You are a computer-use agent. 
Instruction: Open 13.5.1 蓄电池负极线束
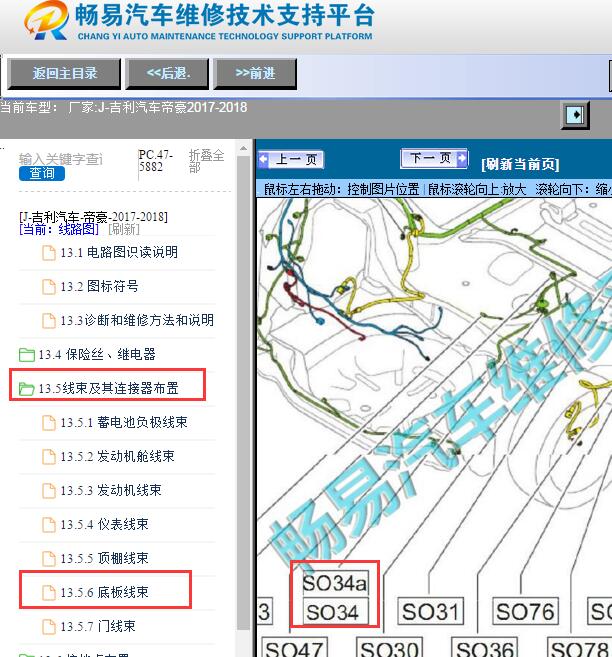click(124, 422)
